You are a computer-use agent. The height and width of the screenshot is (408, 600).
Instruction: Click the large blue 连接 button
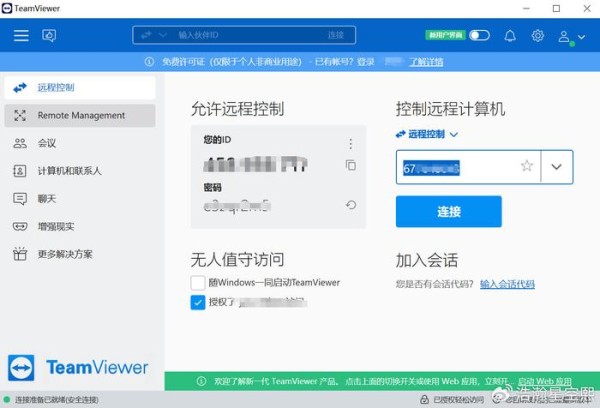click(448, 211)
